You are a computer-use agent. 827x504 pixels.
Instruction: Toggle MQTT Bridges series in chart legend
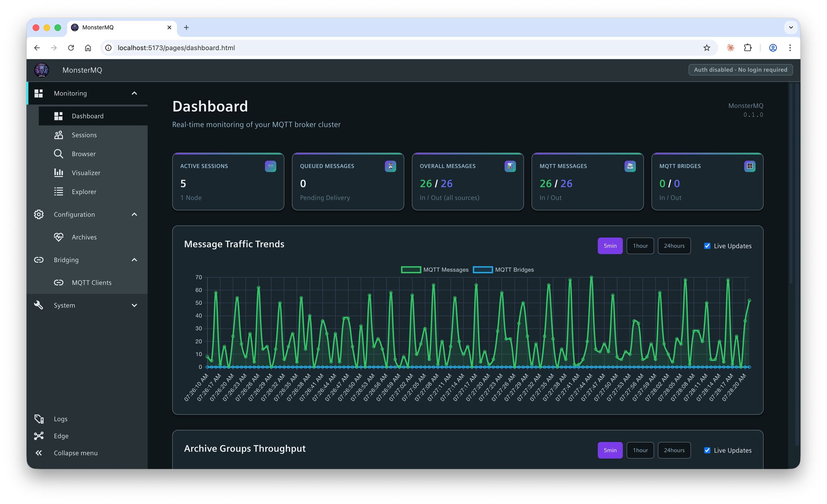(x=504, y=270)
